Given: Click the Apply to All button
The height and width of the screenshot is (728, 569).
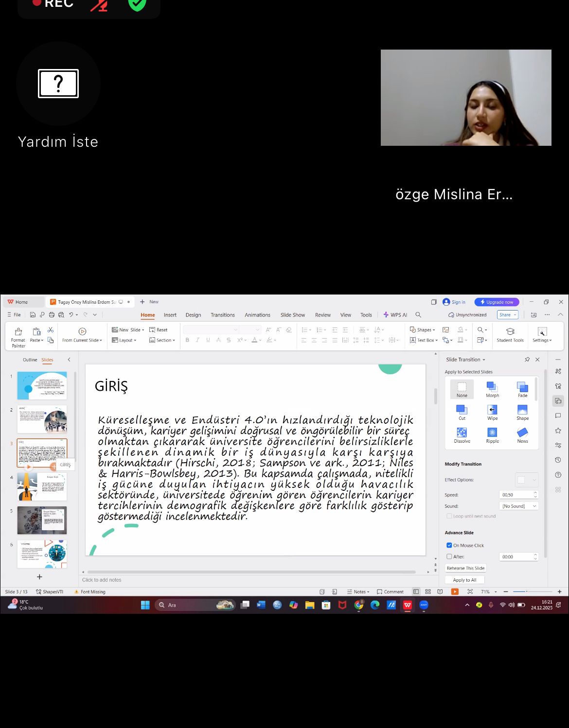Looking at the screenshot, I should pyautogui.click(x=464, y=580).
